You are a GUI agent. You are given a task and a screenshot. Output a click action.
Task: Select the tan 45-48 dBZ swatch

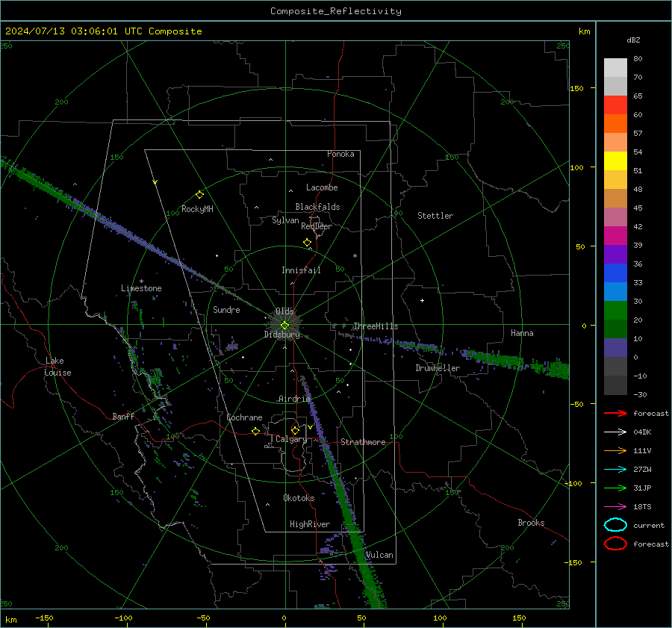[615, 198]
